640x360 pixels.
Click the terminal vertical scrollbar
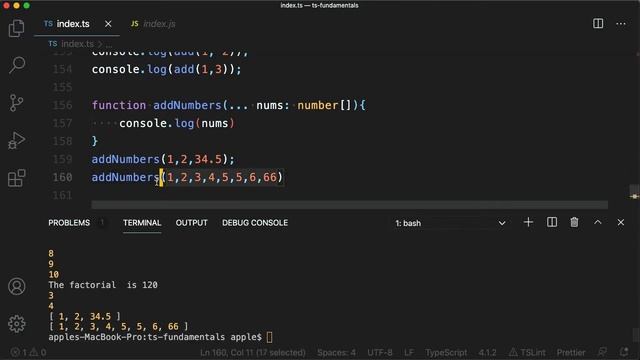636,335
